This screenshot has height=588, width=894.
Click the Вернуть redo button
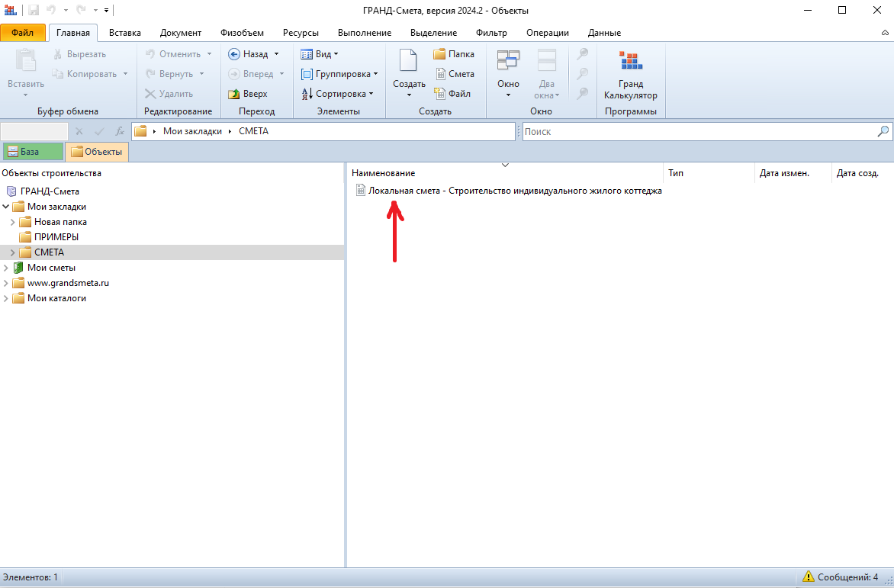[x=169, y=74]
